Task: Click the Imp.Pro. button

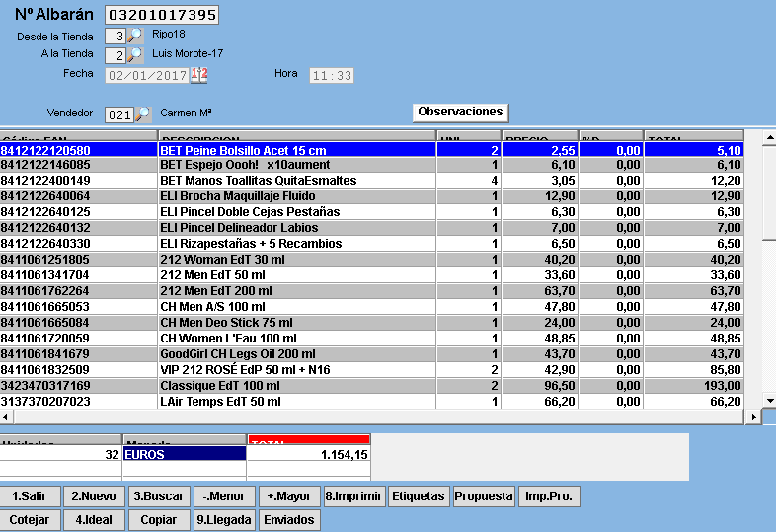Action: pos(549,496)
